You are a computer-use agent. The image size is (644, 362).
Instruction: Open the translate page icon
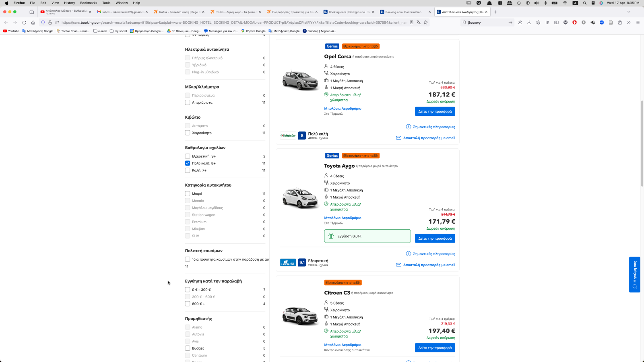click(x=419, y=23)
